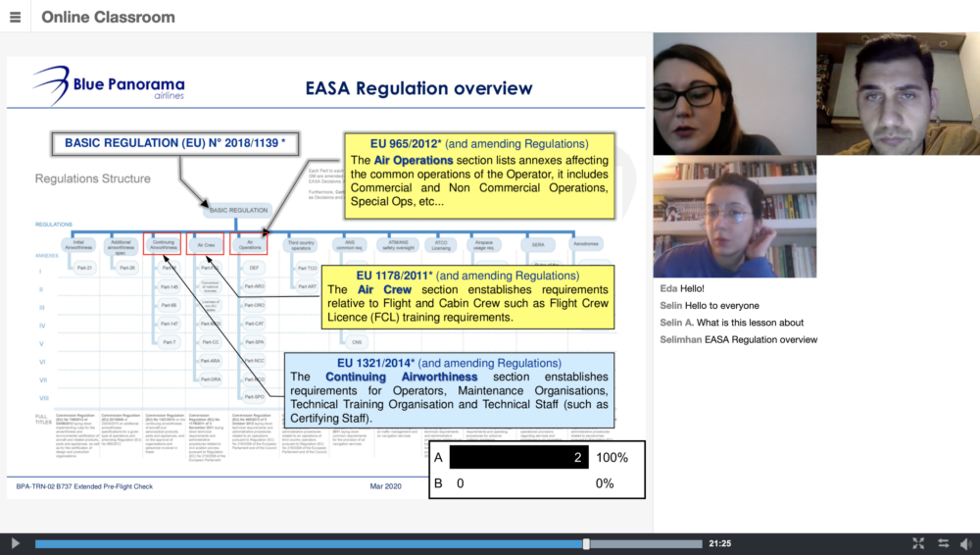Click the BASIC REGULATION (EU) N° 2018/1139 box
This screenshot has height=555, width=980.
(175, 143)
